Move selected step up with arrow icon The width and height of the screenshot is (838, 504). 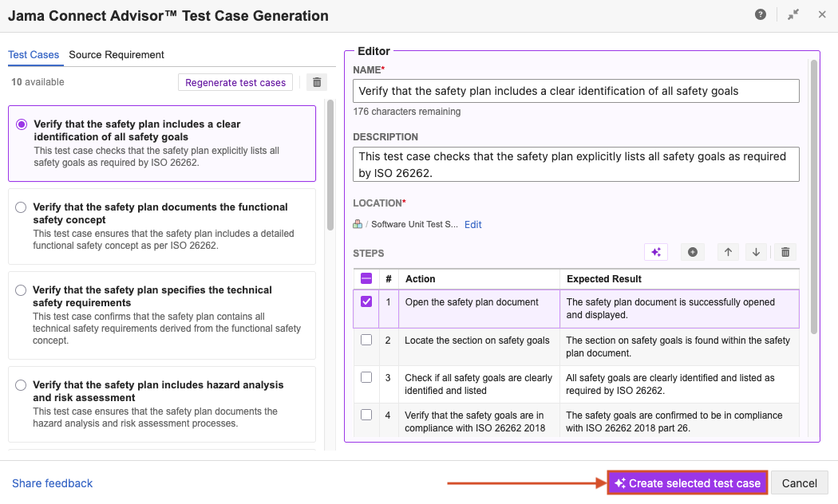[728, 252]
